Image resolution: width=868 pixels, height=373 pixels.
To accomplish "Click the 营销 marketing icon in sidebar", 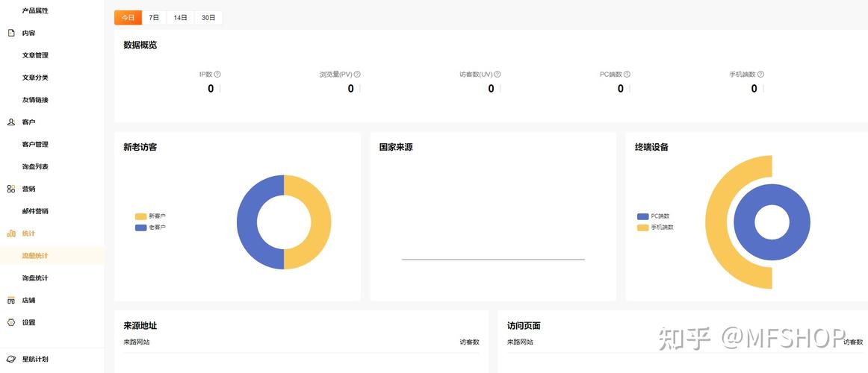I will (x=11, y=189).
